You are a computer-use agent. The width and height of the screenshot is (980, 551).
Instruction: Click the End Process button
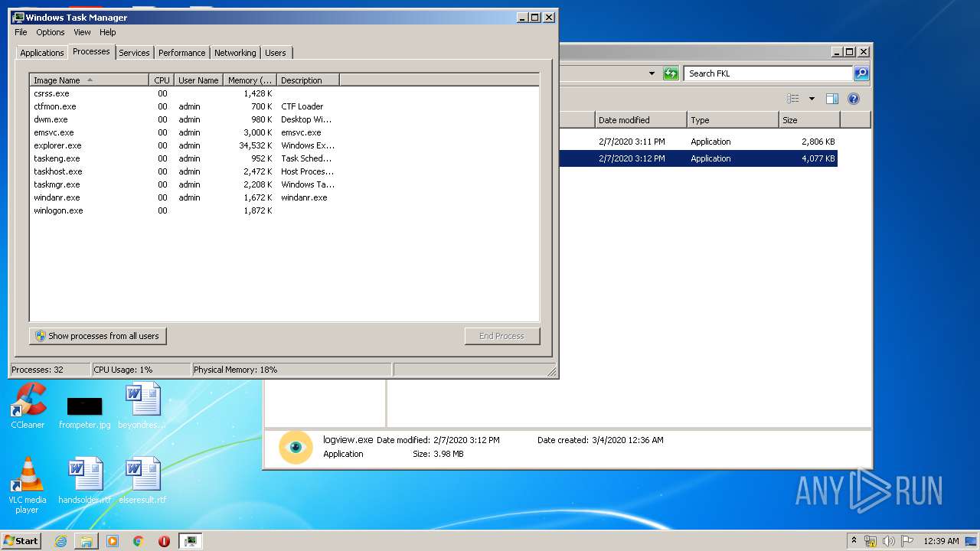pyautogui.click(x=501, y=336)
